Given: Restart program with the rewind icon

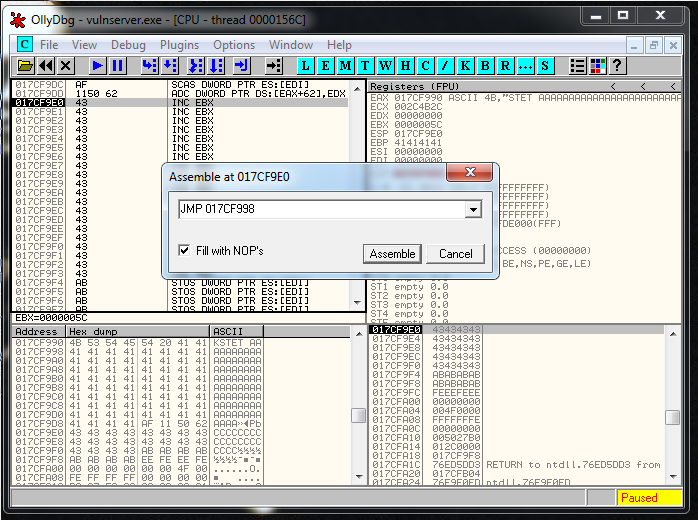Looking at the screenshot, I should tap(46, 66).
